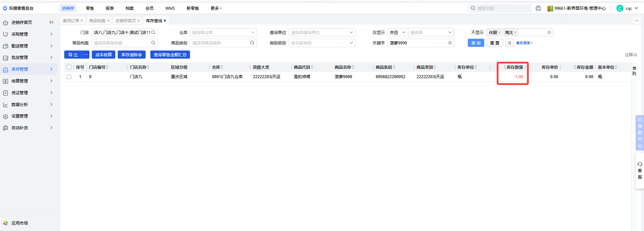
Task: Sort by 仓库 column
Action: (222, 67)
